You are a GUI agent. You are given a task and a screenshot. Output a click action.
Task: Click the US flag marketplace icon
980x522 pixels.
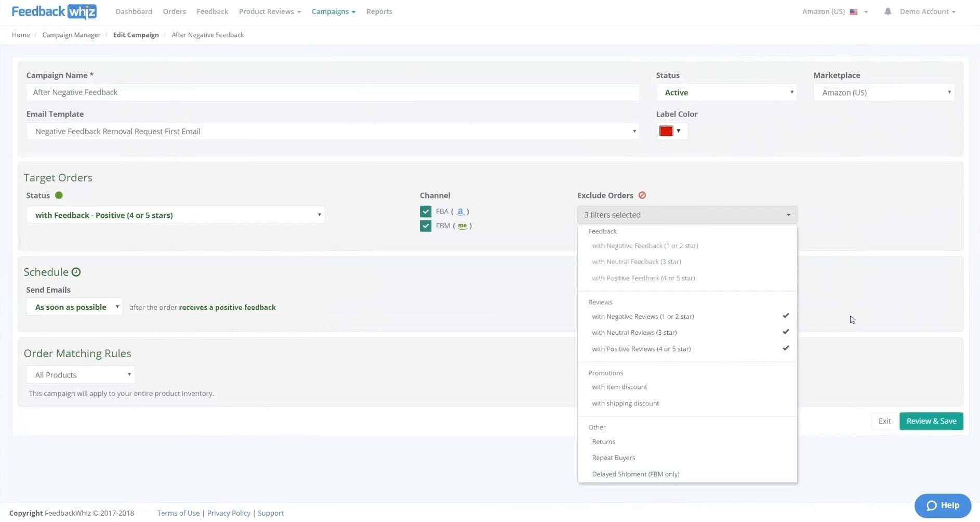pyautogui.click(x=853, y=12)
